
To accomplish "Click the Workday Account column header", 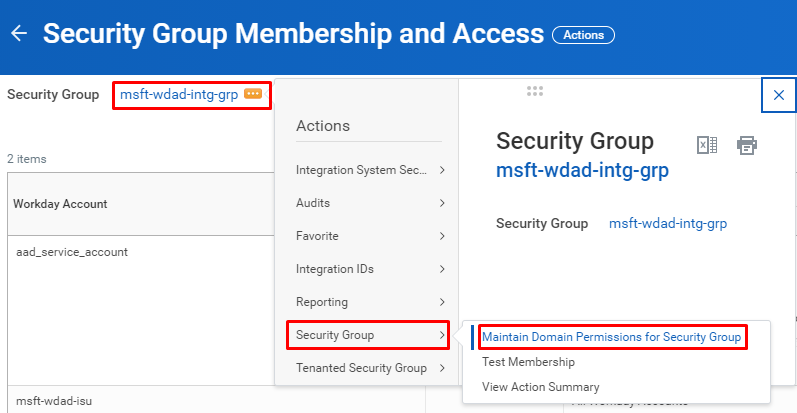I will tap(60, 204).
